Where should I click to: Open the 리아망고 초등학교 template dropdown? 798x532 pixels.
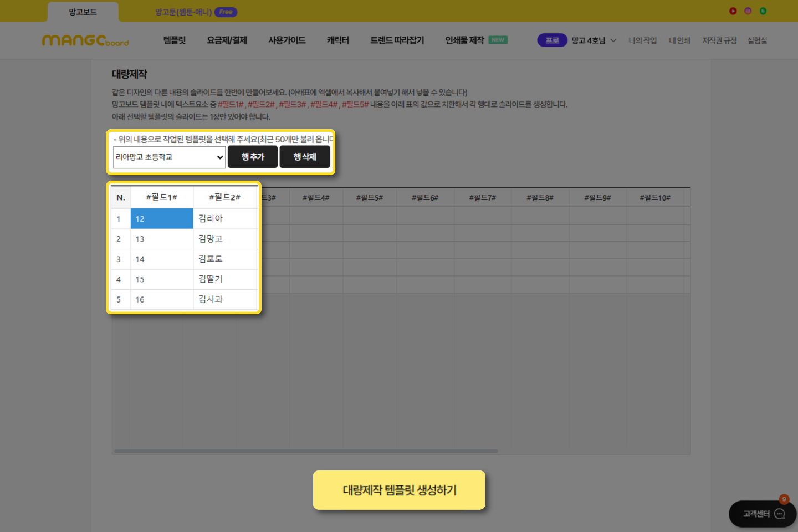169,157
